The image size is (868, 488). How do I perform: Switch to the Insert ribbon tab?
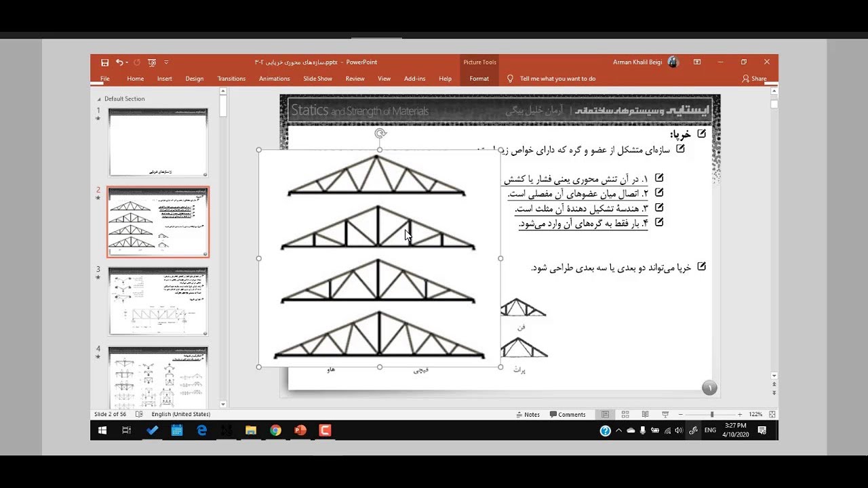point(165,79)
